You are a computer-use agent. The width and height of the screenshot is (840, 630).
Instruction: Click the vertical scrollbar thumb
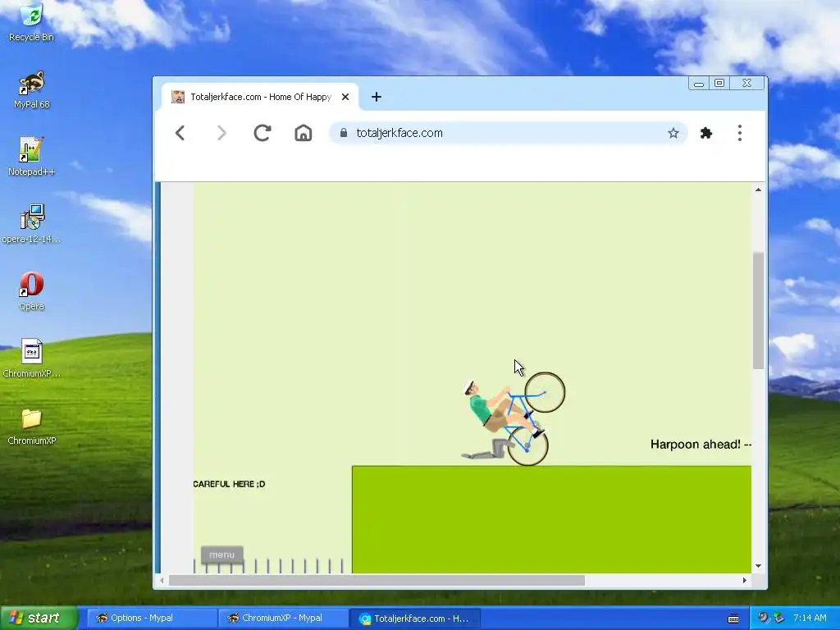tap(758, 311)
